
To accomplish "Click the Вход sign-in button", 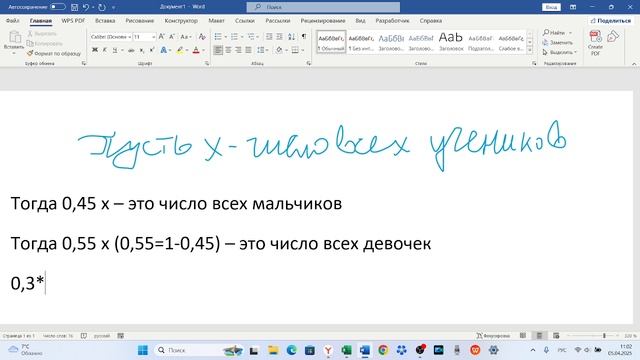I will [x=551, y=7].
